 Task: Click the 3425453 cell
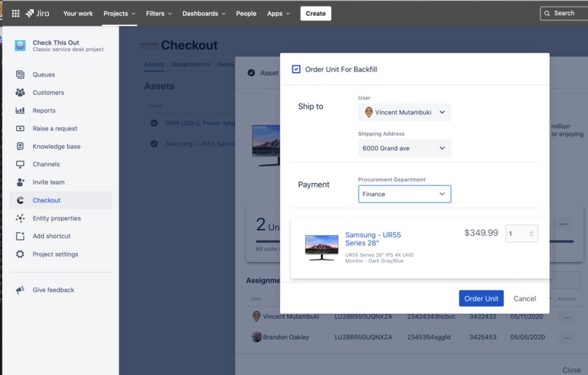(483, 338)
